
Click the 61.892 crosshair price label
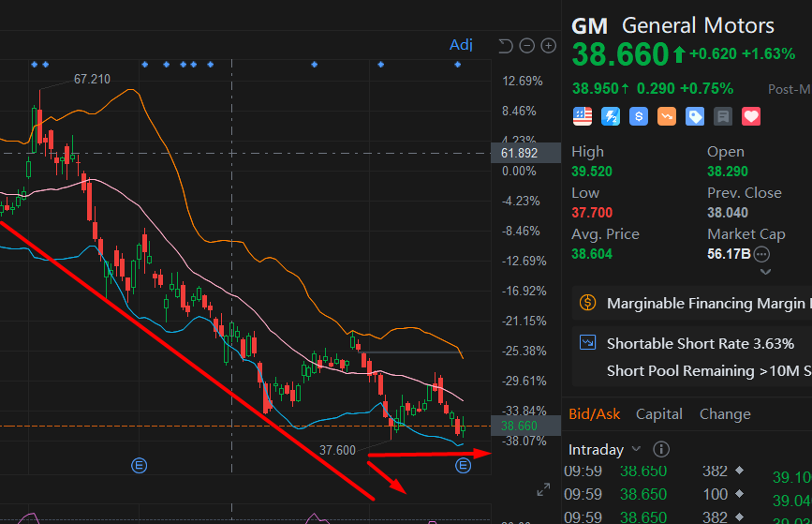pos(525,153)
